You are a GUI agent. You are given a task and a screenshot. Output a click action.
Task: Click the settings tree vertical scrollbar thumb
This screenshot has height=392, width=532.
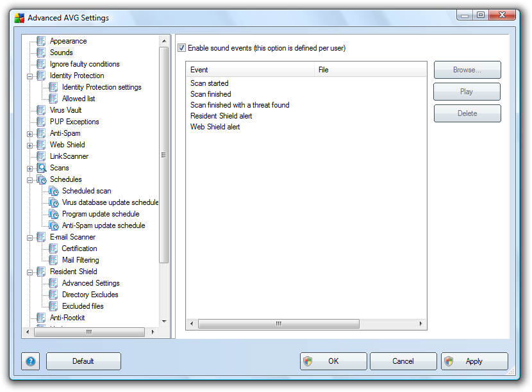164,155
